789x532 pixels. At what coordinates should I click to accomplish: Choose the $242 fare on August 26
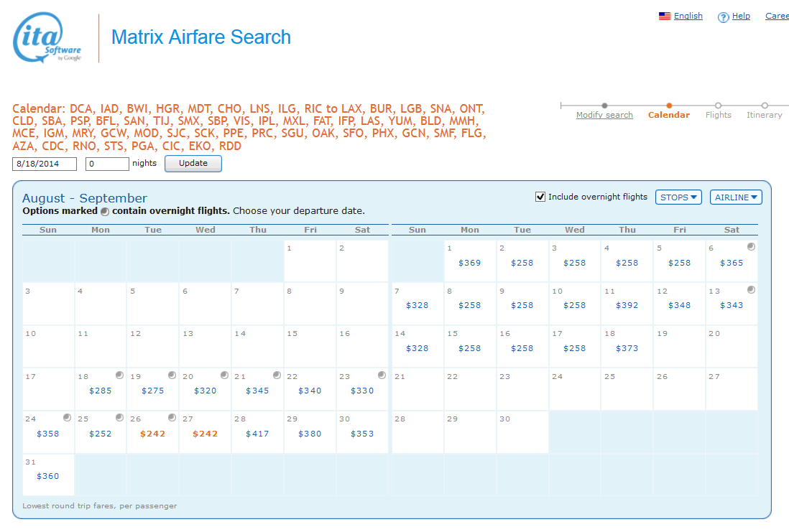pyautogui.click(x=152, y=434)
